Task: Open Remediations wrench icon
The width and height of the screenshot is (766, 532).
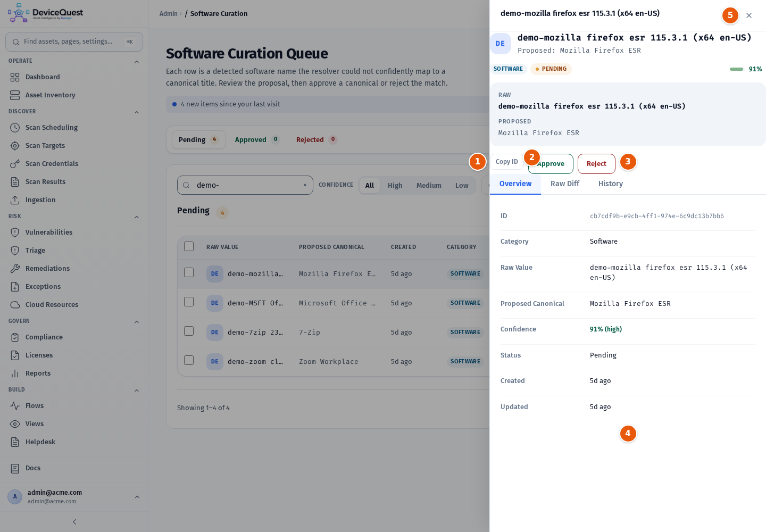Action: pos(15,269)
